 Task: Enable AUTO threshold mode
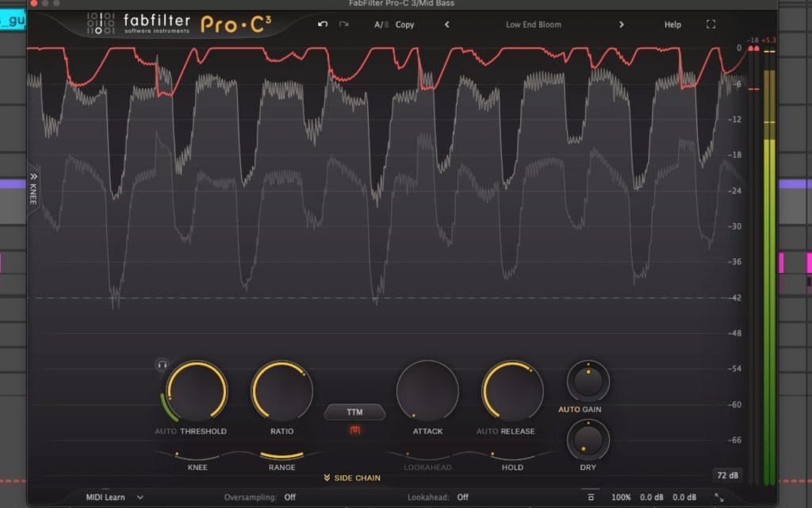tap(166, 431)
